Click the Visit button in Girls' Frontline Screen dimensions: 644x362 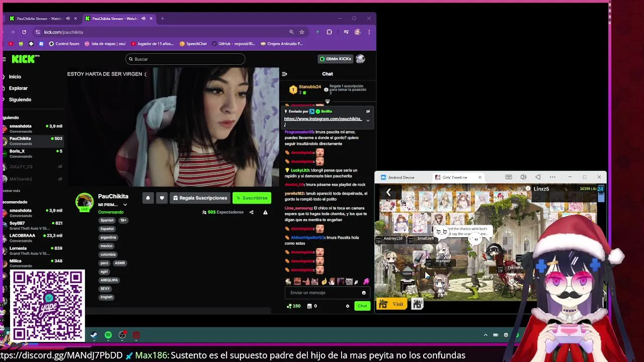[x=392, y=304]
